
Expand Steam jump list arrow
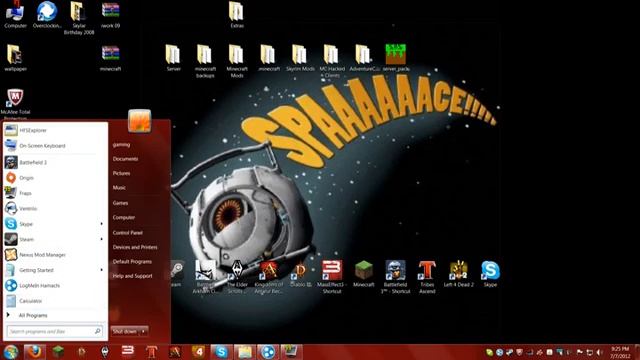(x=102, y=239)
